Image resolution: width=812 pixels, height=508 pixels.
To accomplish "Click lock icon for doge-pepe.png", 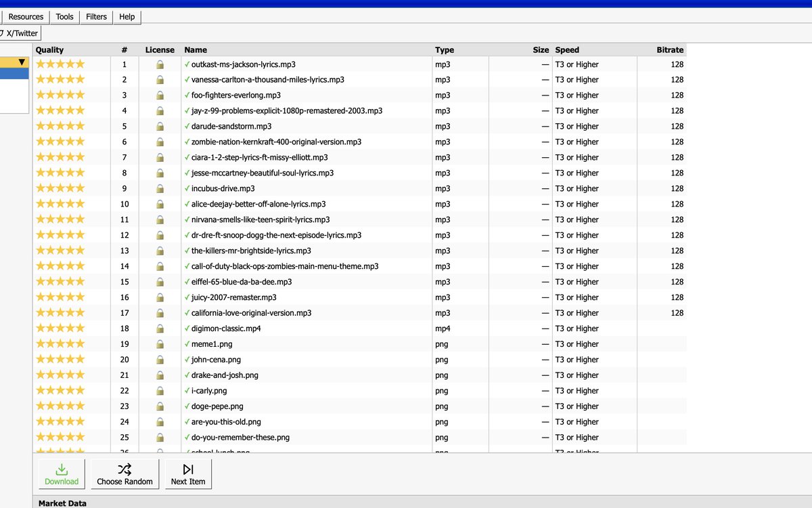I will point(160,407).
